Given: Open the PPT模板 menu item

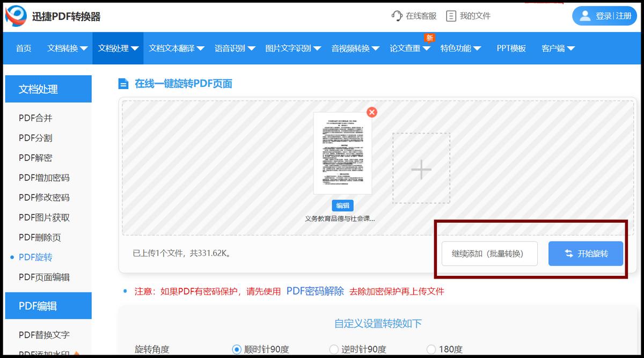Looking at the screenshot, I should [x=510, y=48].
